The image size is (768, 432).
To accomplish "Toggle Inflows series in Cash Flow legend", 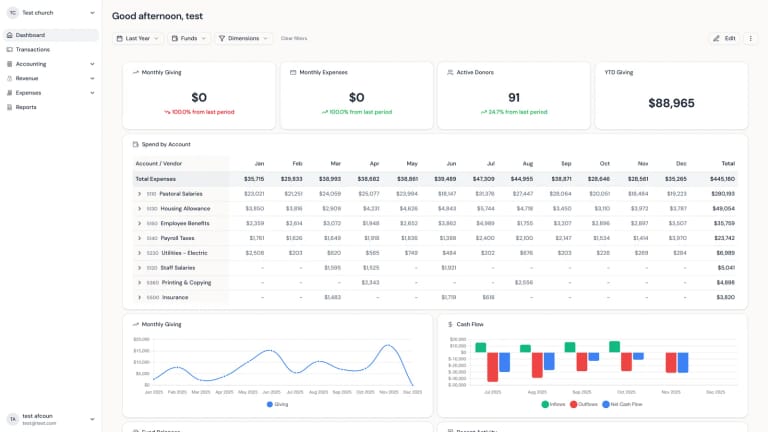I will click(553, 404).
